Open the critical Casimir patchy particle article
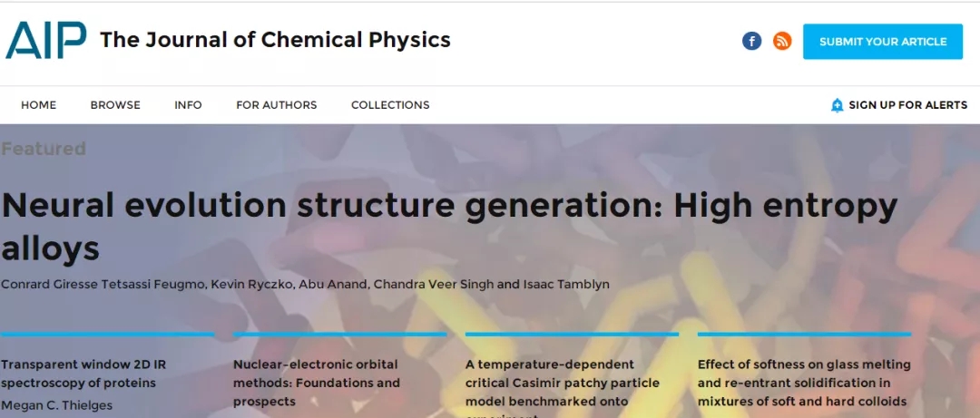 563,382
